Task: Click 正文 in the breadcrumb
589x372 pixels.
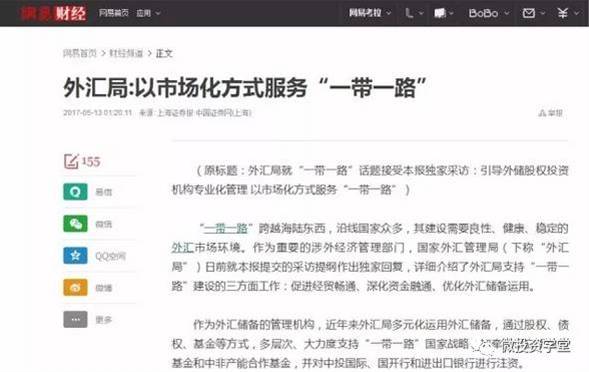Action: pos(164,53)
